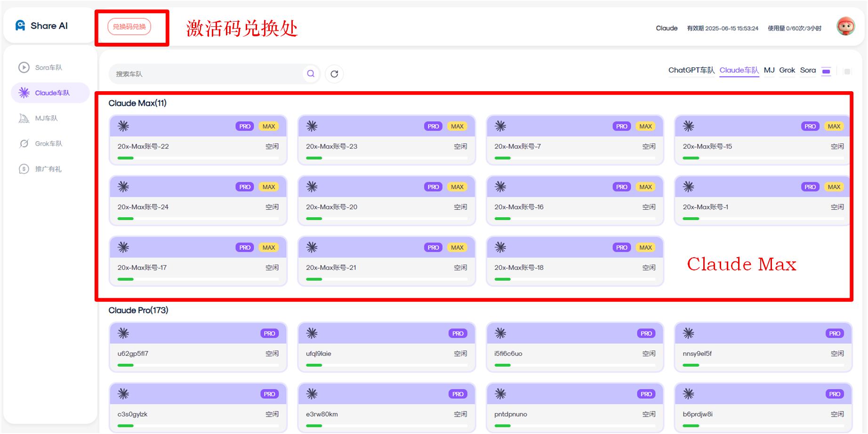Click Claude icon on 20x-Max账号-1 card
868x434 pixels.
click(x=689, y=187)
